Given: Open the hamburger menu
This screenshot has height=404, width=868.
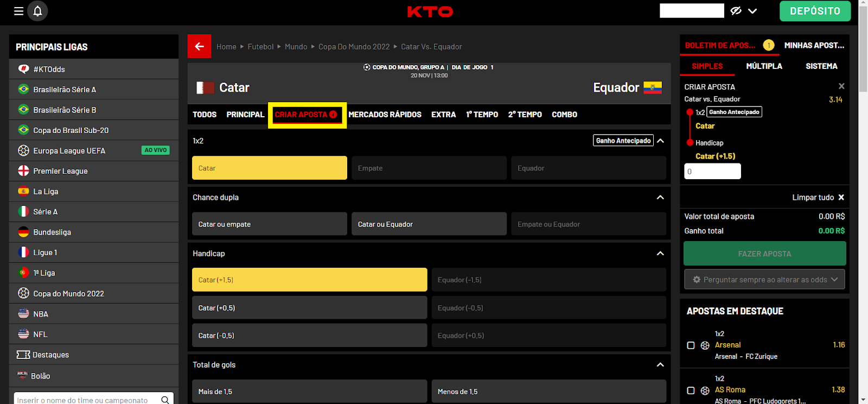Looking at the screenshot, I should [18, 11].
